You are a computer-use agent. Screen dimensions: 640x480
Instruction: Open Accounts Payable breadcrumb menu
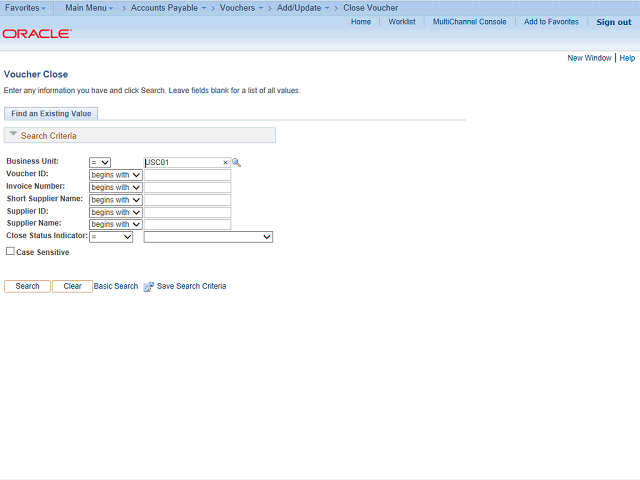(x=168, y=8)
